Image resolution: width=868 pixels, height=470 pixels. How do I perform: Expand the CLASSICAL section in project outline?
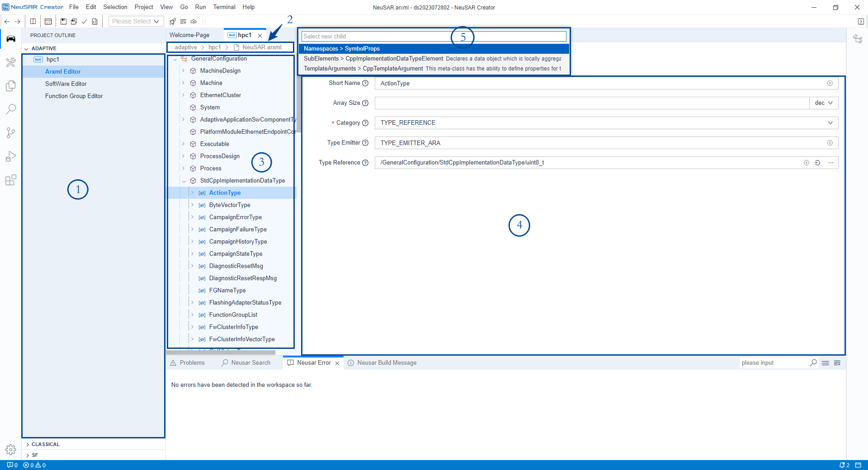tap(45, 444)
